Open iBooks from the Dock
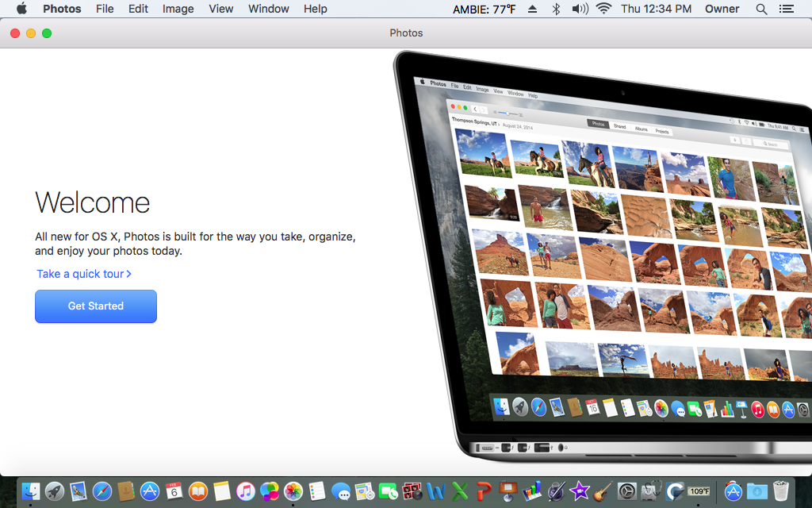Viewport: 812px width, 508px height. 197,491
